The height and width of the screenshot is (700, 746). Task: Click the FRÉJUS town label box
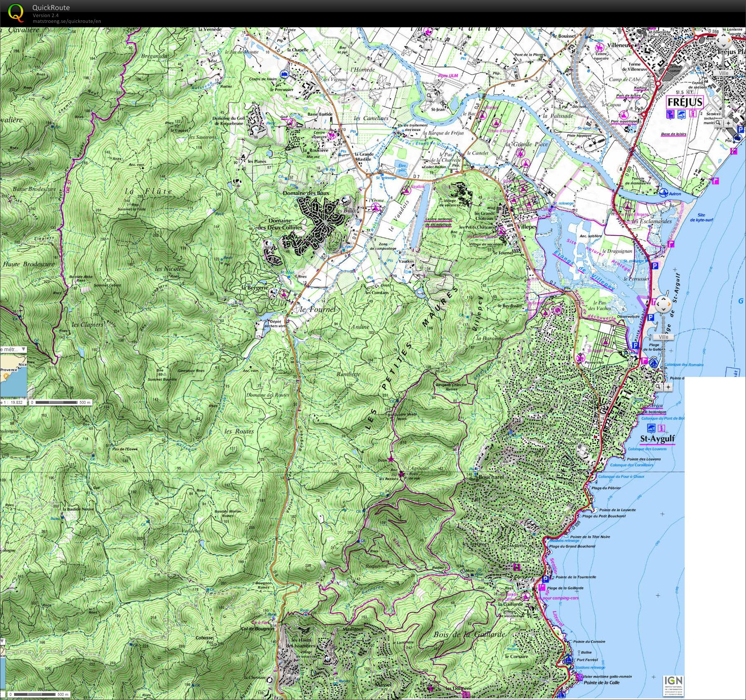pos(685,102)
